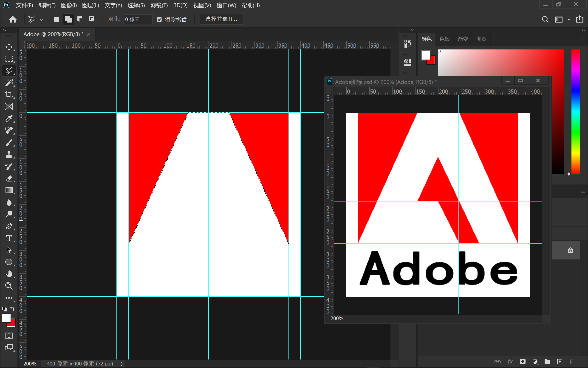Toggle the anti-alias 消除锯齿 checkbox

click(159, 20)
